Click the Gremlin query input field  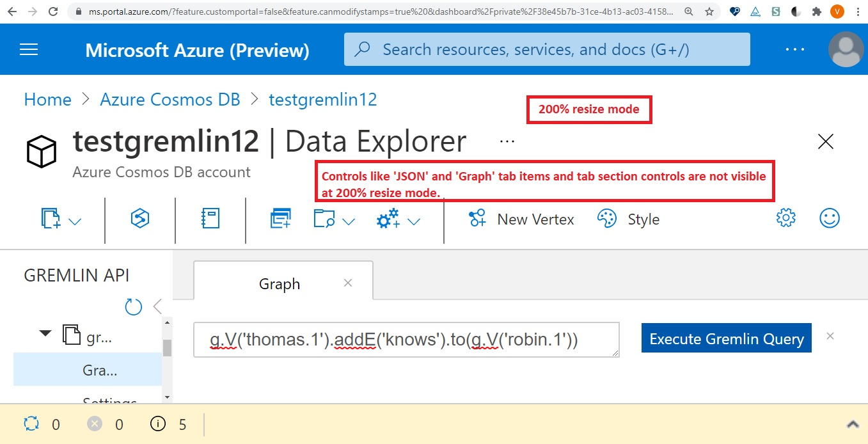[x=406, y=340]
